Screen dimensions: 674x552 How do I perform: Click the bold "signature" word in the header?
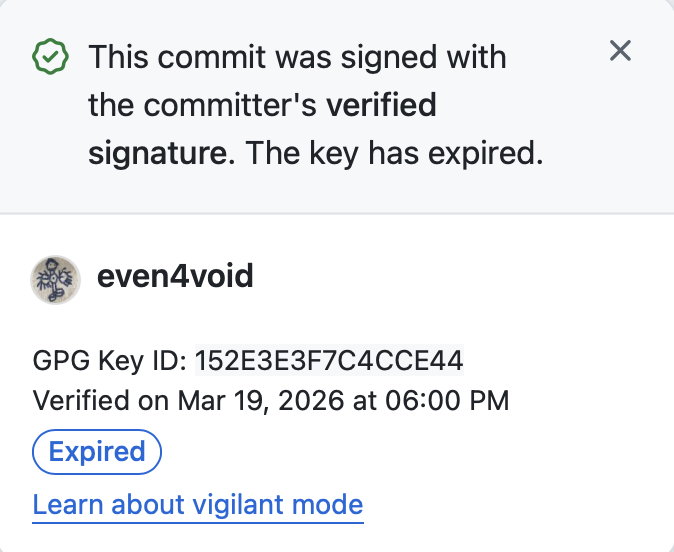[155, 154]
